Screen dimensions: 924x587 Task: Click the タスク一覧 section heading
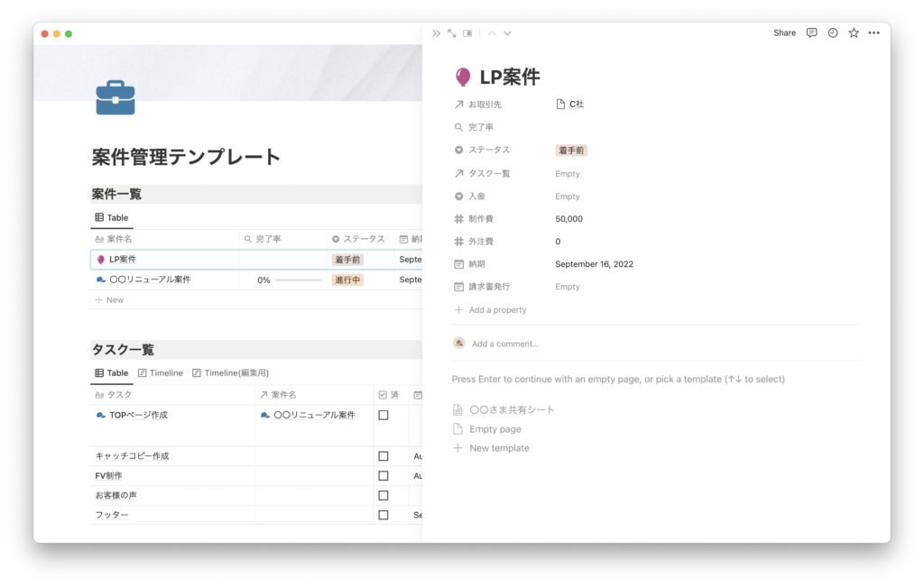tap(123, 350)
